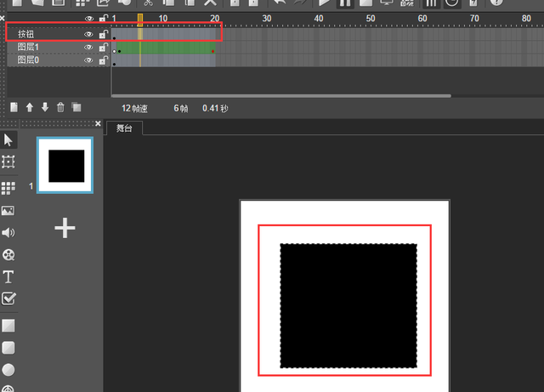Toggle visibility of the 按钮 layer
This screenshot has height=392, width=544.
[88, 34]
